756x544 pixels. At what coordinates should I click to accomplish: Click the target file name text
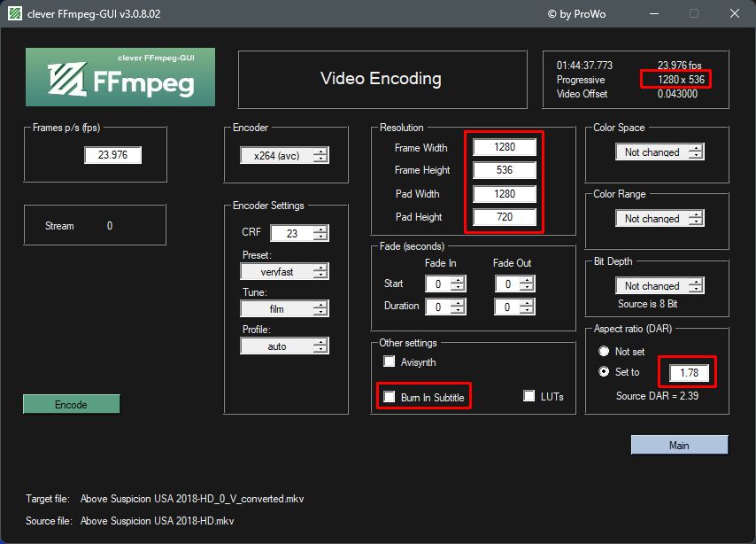click(x=192, y=499)
